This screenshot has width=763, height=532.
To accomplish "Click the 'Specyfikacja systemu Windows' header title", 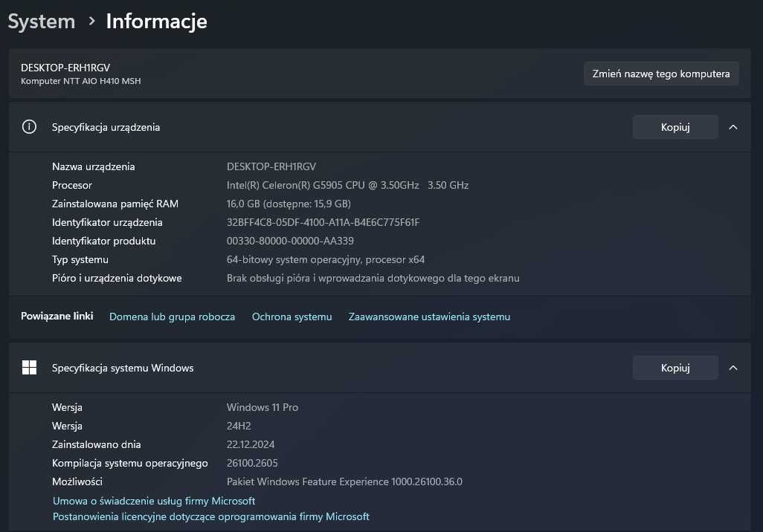I will [123, 368].
